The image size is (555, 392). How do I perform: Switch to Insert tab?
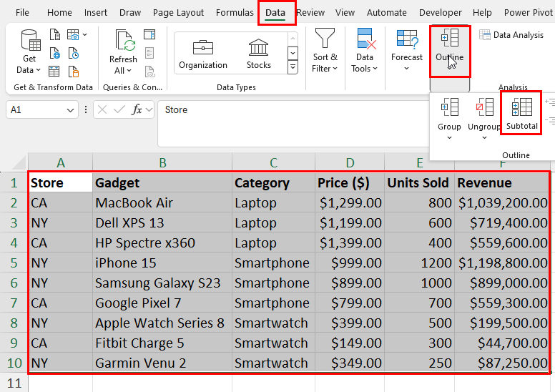(96, 12)
